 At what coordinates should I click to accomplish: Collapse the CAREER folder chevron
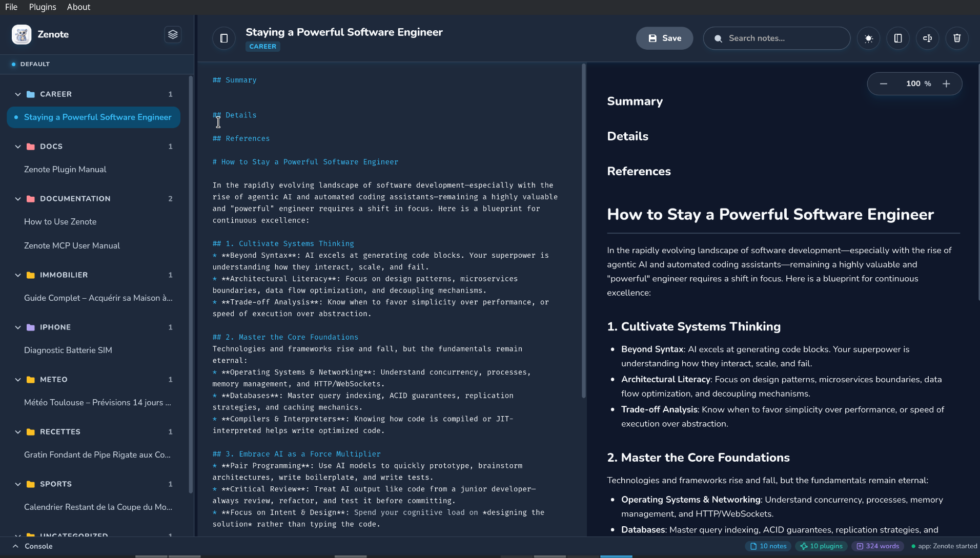18,94
